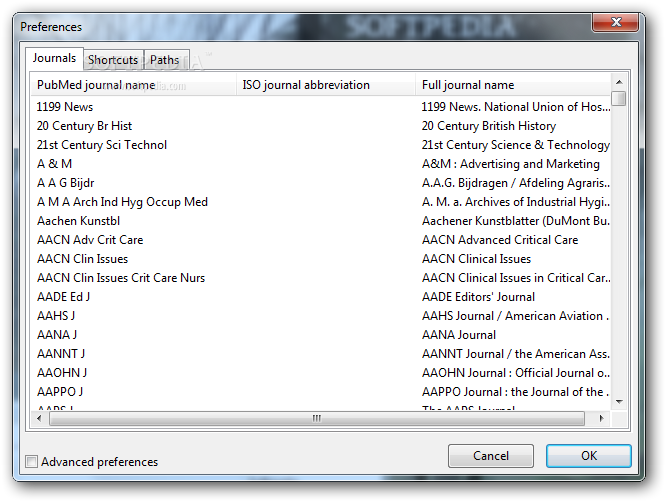This screenshot has width=666, height=502.
Task: Click full name 20 Century British History
Action: click(488, 126)
